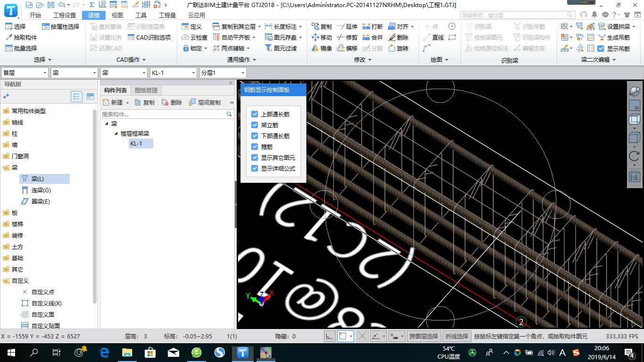Toggle 上部通长筋 checkbox
This screenshot has height=362, width=644.
click(x=255, y=115)
